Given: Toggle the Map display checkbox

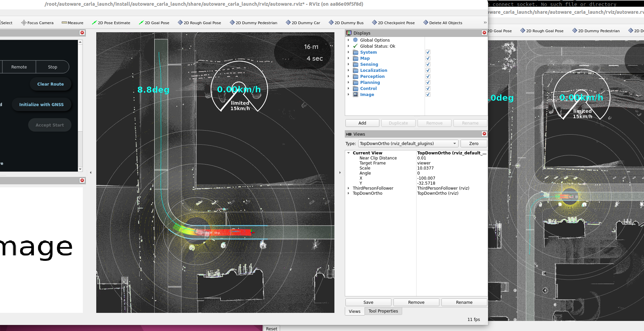Looking at the screenshot, I should [428, 58].
